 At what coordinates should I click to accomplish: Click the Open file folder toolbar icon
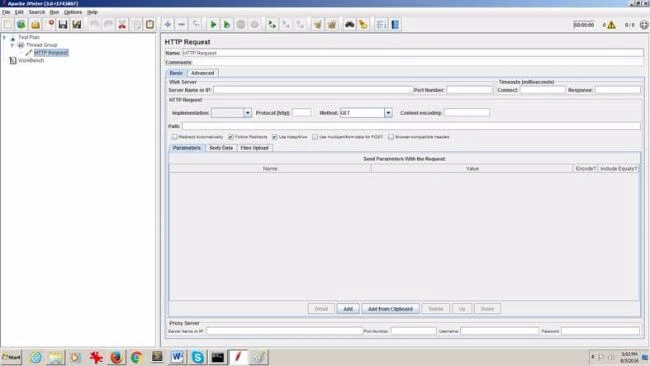pyautogui.click(x=35, y=24)
